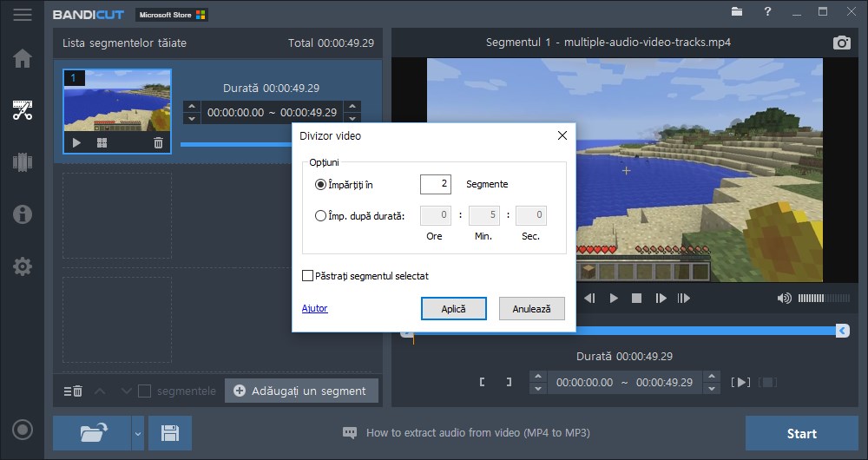This screenshot has height=460, width=868.
Task: Check 'Păstrați segmentul selectat'
Action: 308,276
